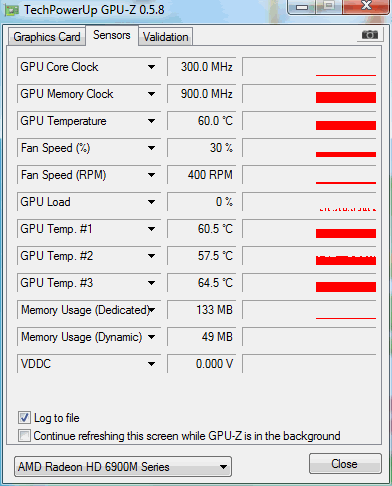Screen dimensions: 392x486
Task: Click the camera screenshot icon
Action: tap(369, 34)
